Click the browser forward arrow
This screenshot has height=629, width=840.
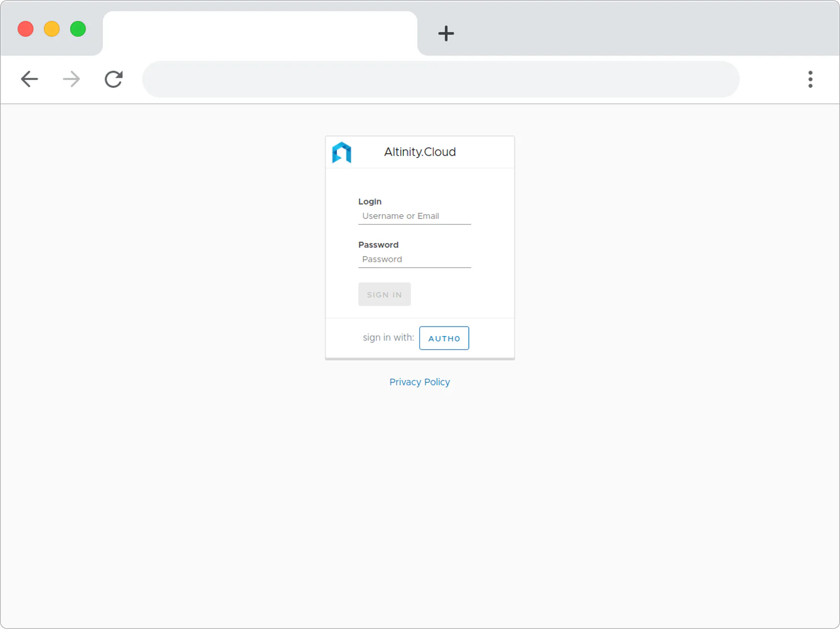coord(71,79)
